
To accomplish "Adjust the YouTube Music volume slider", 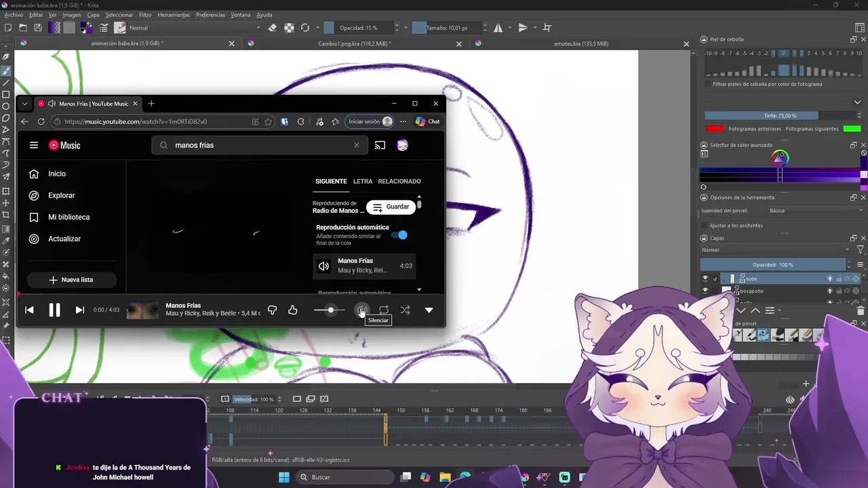I will (329, 310).
